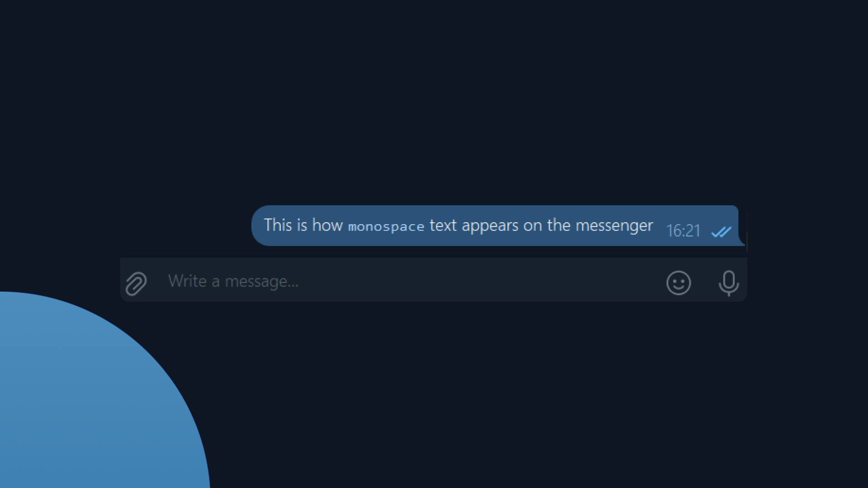This screenshot has height=488, width=868.
Task: Click the word "how" in the message
Action: click(327, 225)
